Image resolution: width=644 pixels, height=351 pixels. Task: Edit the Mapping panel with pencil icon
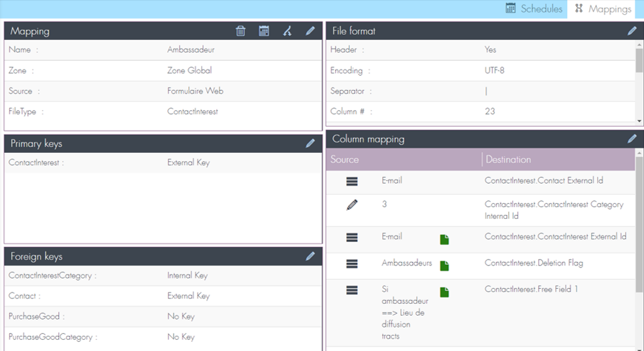coord(310,31)
